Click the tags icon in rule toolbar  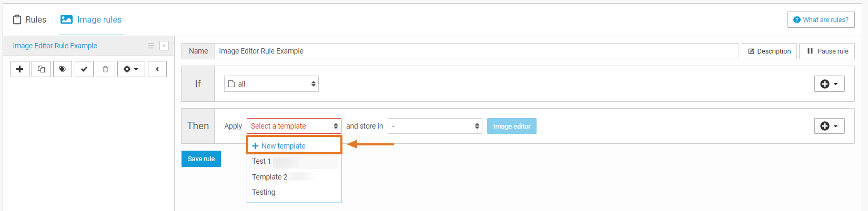click(63, 69)
